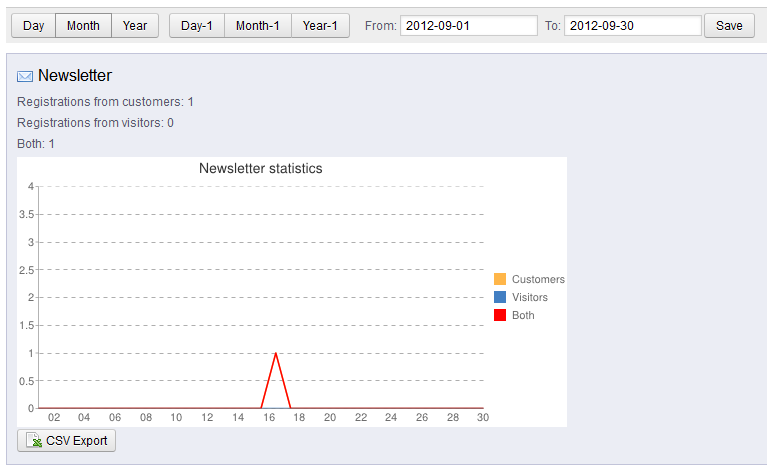Switch to the Month period view
Image resolution: width=767 pixels, height=475 pixels.
coord(83,25)
